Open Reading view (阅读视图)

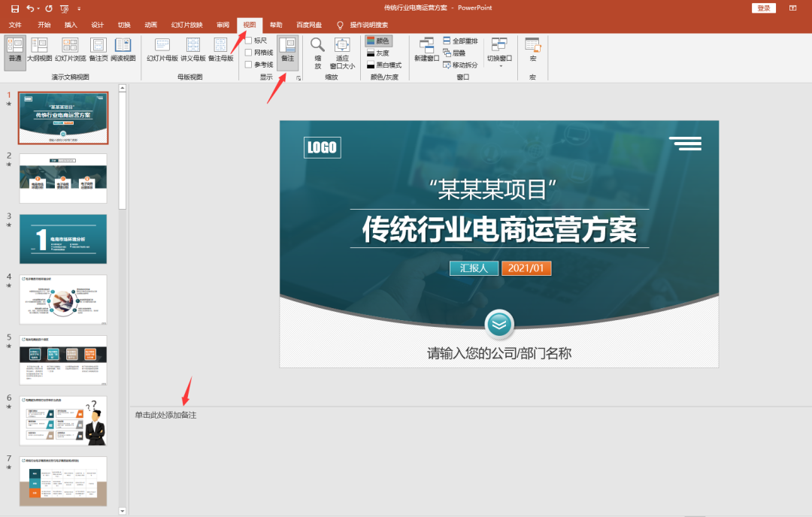click(x=123, y=50)
